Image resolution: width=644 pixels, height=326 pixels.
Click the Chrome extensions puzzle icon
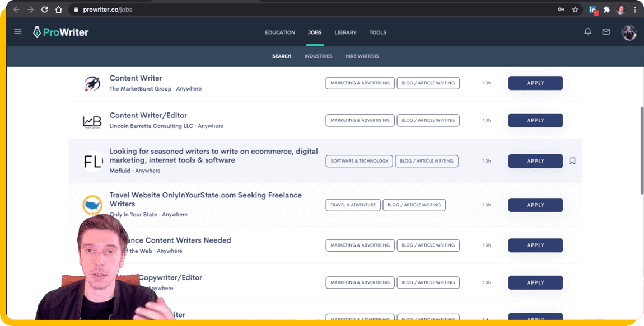point(606,10)
